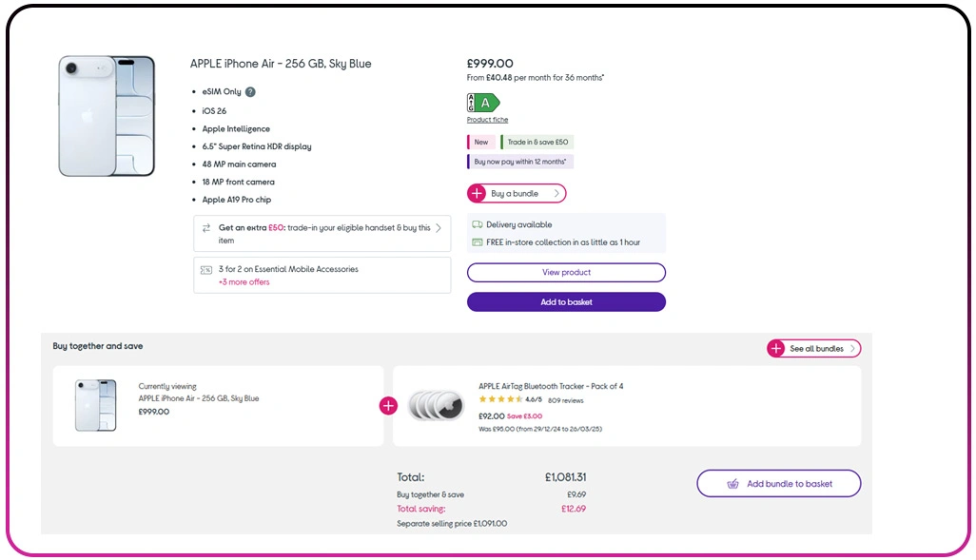Viewport: 976px width, 560px height.
Task: Click the delivery truck icon
Action: [x=477, y=224]
